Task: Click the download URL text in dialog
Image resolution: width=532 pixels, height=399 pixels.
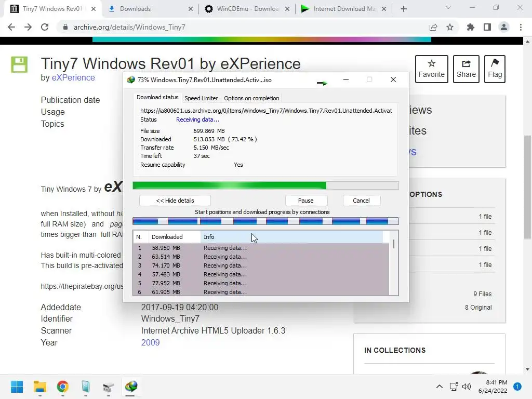Action: [x=266, y=111]
